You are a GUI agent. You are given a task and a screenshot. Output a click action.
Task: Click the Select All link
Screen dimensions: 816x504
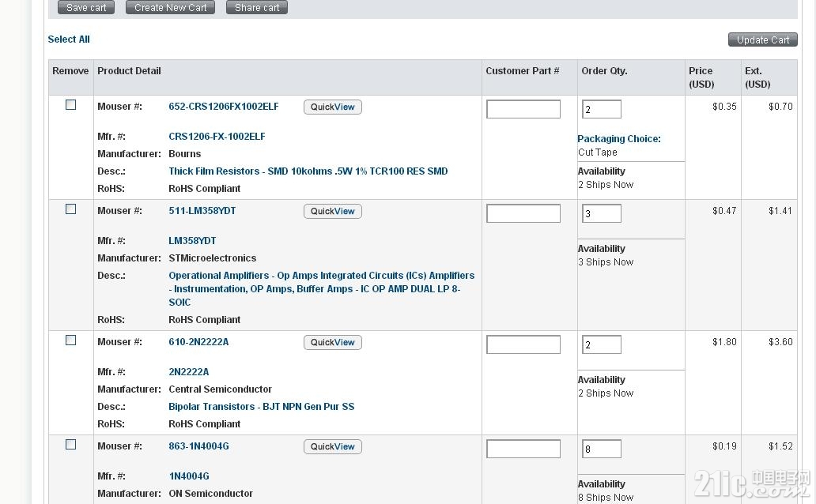point(69,39)
